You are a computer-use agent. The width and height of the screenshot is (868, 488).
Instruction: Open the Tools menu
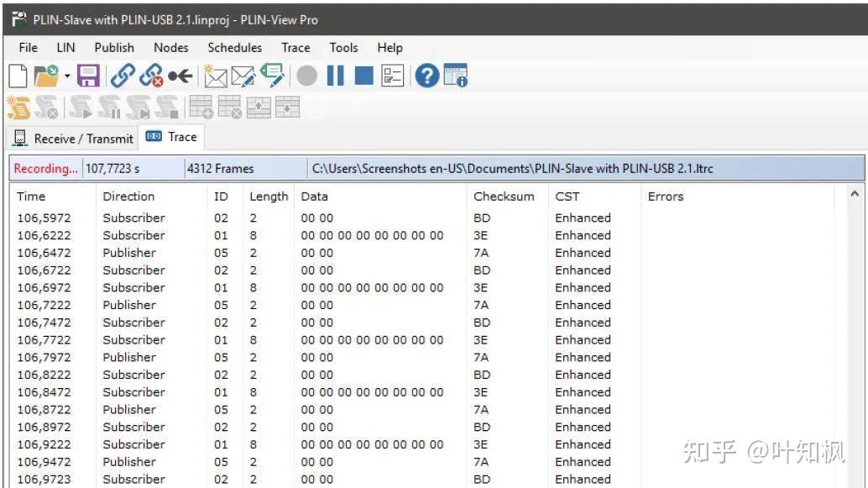tap(344, 48)
